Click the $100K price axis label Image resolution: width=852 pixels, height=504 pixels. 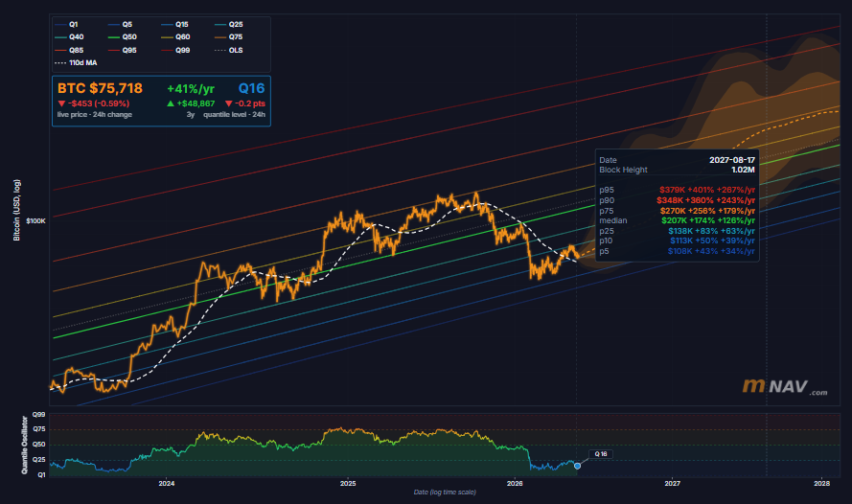point(35,221)
